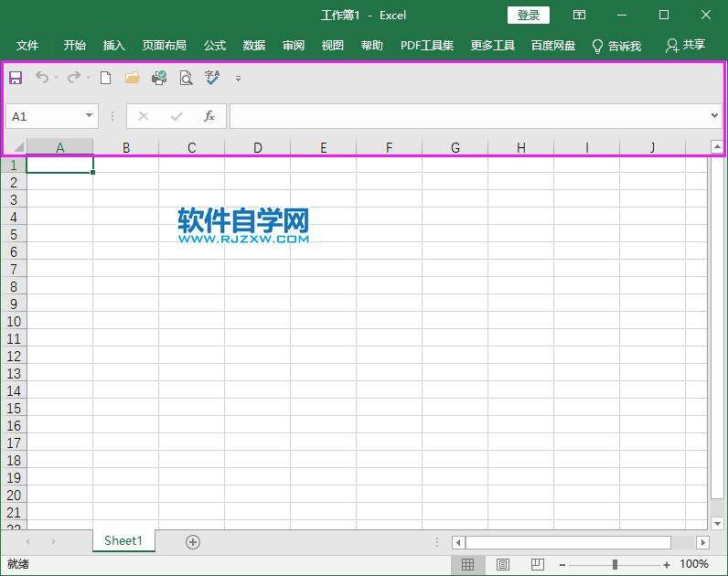Screen dimensions: 728x576
Task: Switch to Page Break Preview icon
Action: point(538,564)
